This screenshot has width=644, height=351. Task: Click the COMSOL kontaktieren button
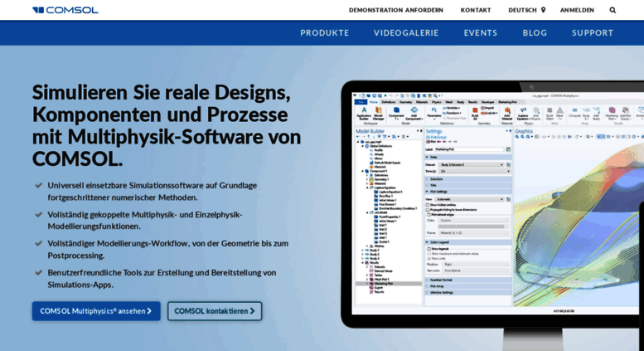pyautogui.click(x=215, y=311)
